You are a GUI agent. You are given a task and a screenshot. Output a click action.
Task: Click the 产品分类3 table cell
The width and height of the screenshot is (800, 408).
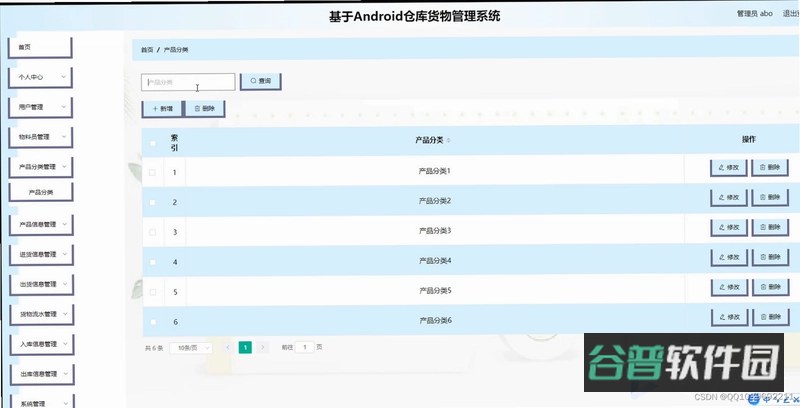point(435,231)
